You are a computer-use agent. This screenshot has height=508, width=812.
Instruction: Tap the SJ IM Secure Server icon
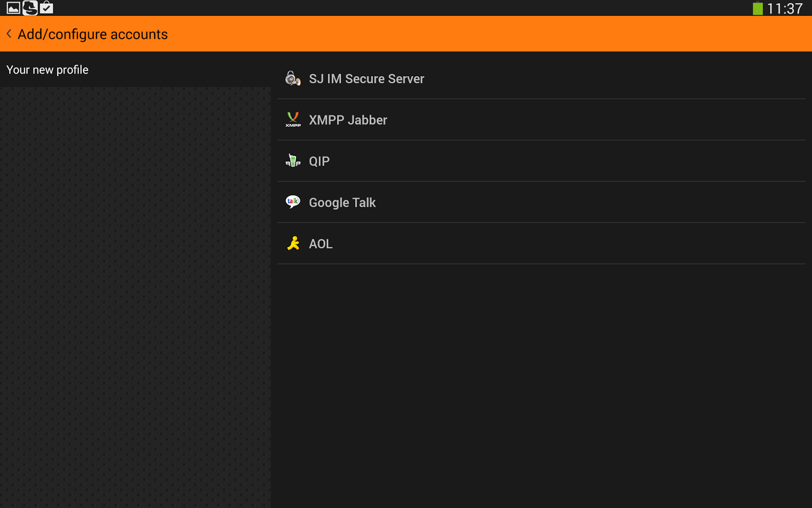coord(293,79)
